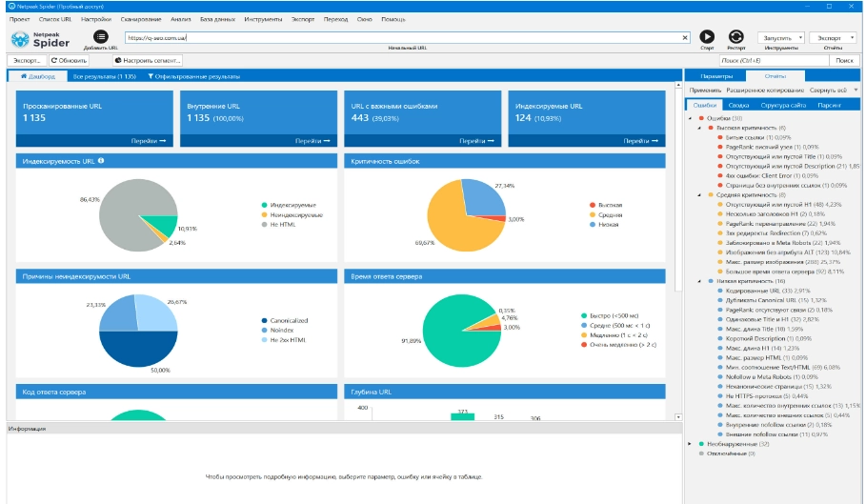Click the initial URL address field
The image size is (866, 504).
pos(400,38)
